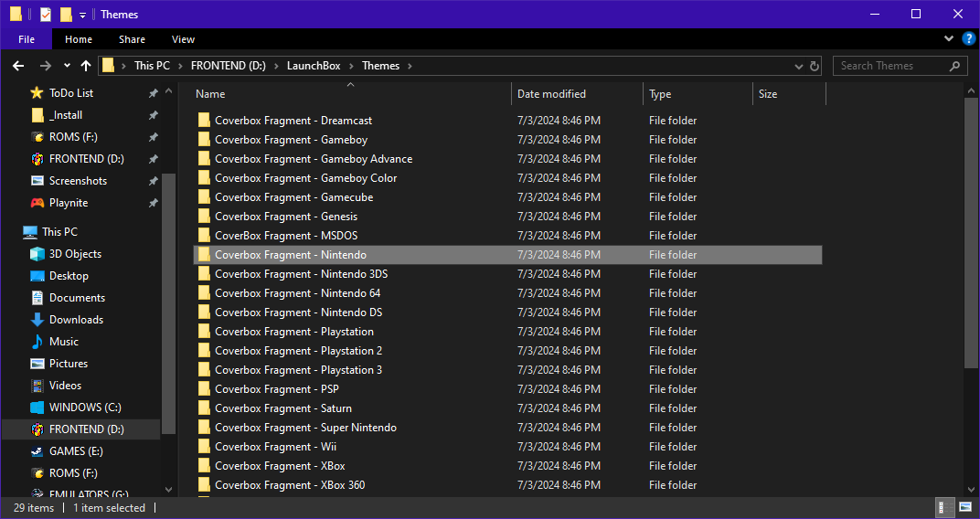Select Coverbox Fragment - Playstation 2 folder
The height and width of the screenshot is (519, 980).
click(508, 350)
